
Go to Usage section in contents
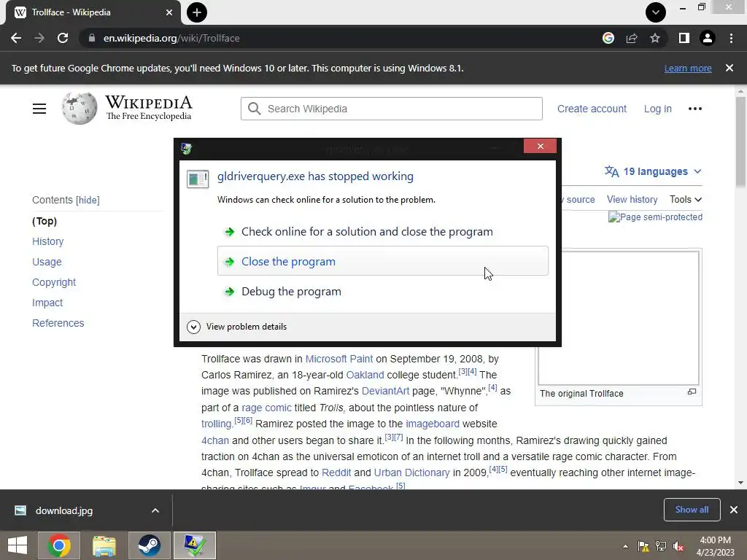47,262
